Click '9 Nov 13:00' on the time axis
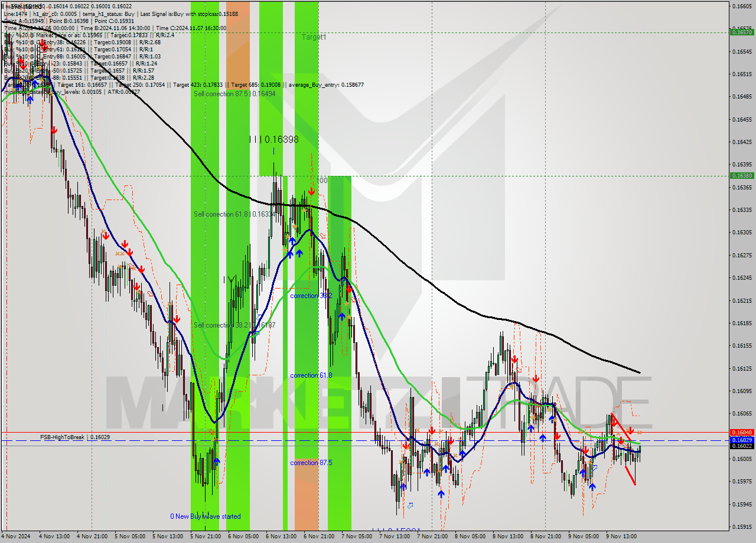This screenshot has width=756, height=543. pyautogui.click(x=622, y=537)
